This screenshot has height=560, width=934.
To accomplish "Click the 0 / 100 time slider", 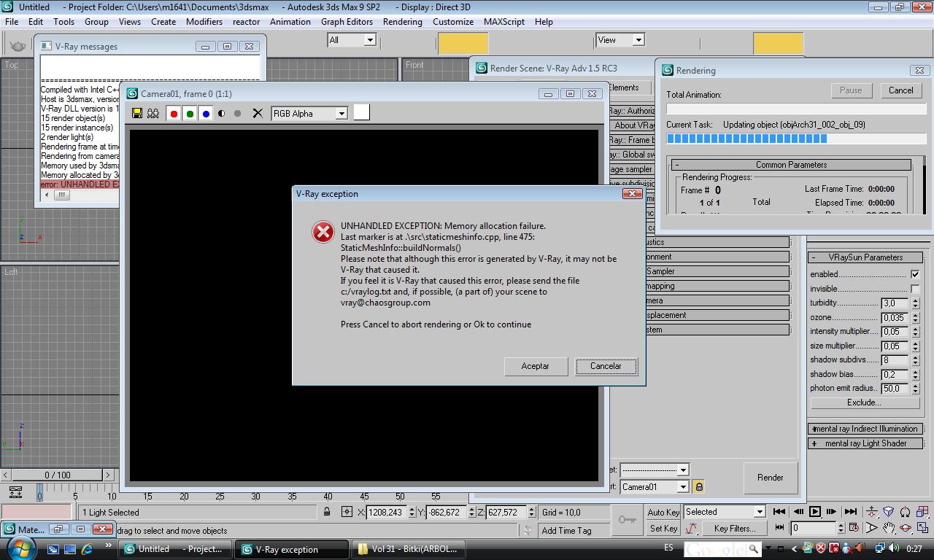I will click(x=58, y=475).
